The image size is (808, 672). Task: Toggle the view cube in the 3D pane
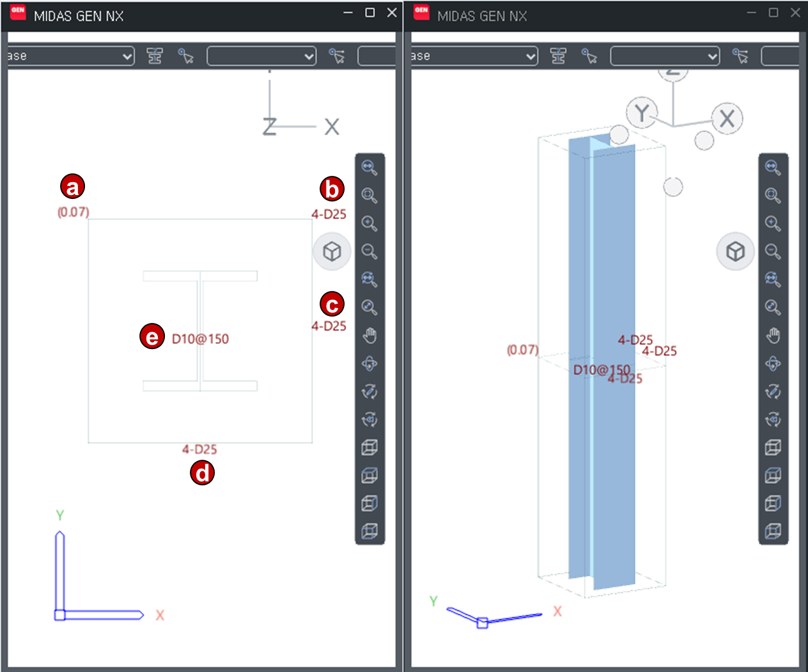coord(735,251)
